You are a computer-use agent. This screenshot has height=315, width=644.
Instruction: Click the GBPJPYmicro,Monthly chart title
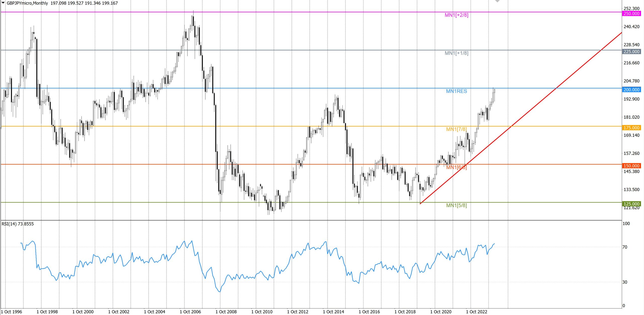point(27,3)
